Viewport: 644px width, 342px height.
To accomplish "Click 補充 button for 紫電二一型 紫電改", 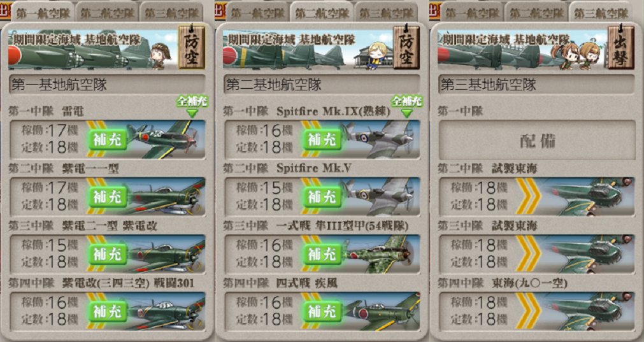I will 108,255.
